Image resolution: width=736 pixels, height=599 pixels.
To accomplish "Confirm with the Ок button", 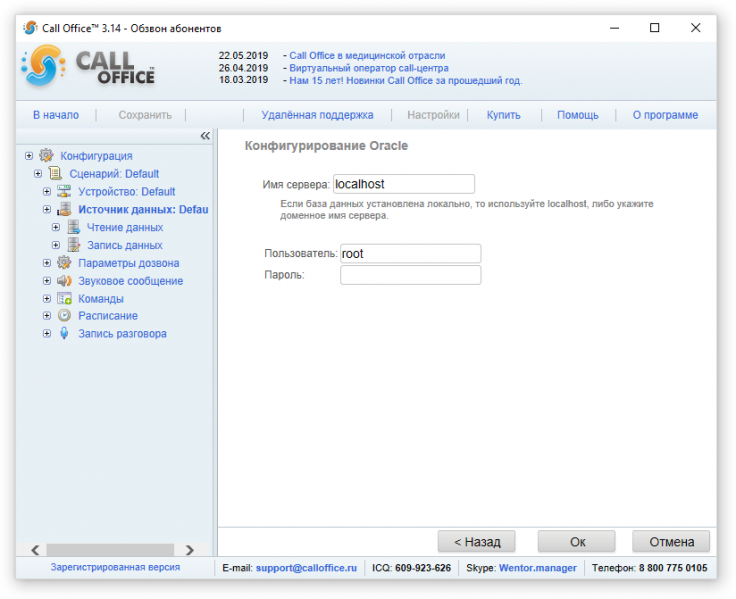I will click(577, 542).
